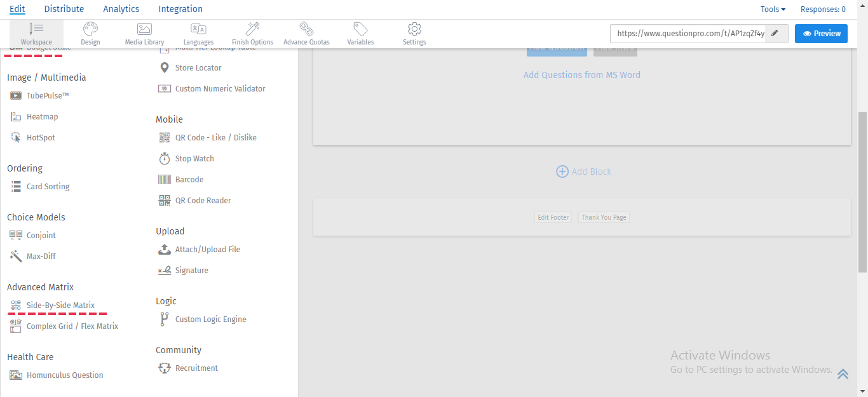Switch to the Distribute tab
Viewport: 868px width, 397px height.
coord(64,9)
